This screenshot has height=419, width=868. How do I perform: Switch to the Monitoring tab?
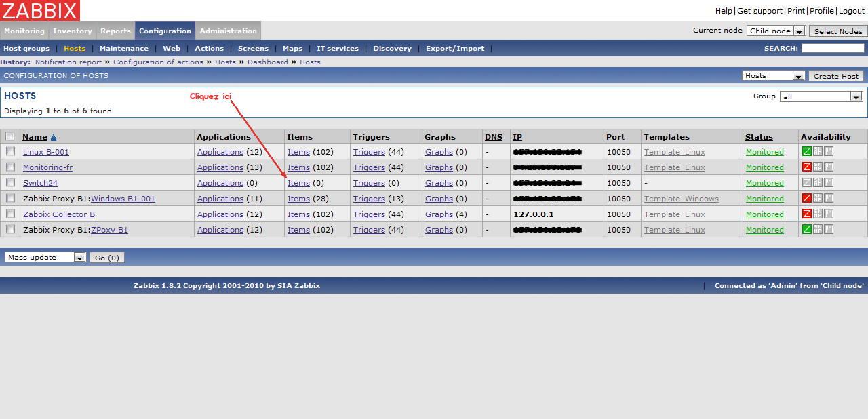(x=24, y=31)
